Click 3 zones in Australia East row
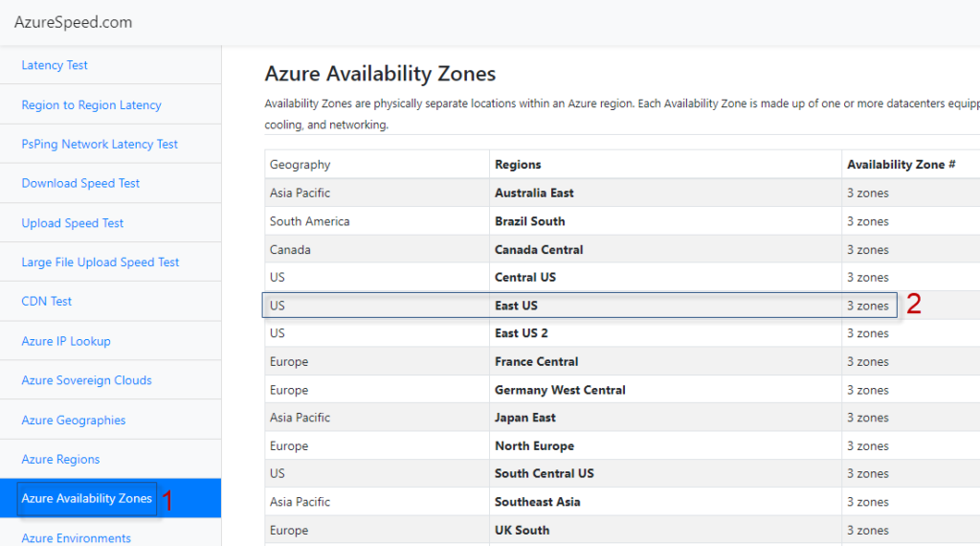This screenshot has height=546, width=980. click(x=867, y=193)
